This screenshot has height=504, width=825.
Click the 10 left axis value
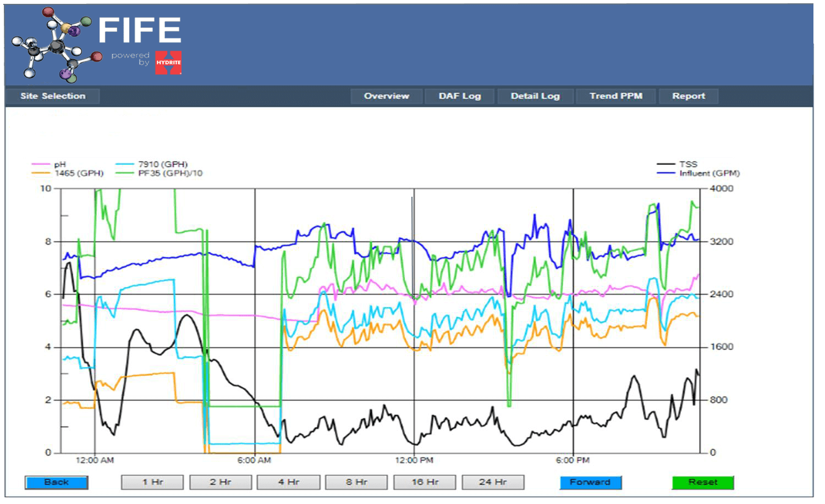click(46, 189)
